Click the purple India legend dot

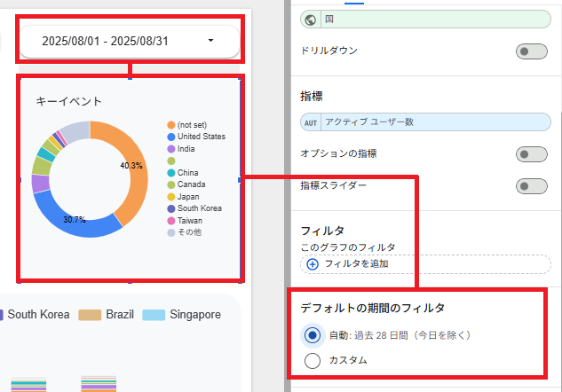tap(171, 149)
